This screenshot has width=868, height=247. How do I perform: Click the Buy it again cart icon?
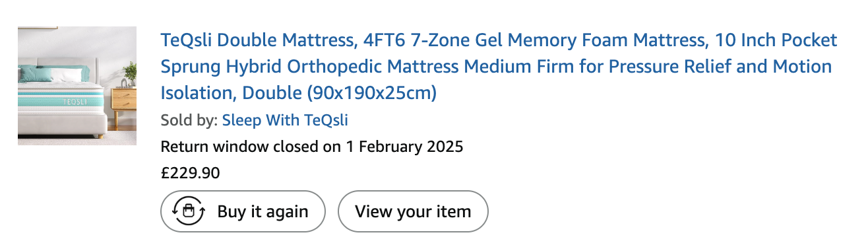click(189, 211)
